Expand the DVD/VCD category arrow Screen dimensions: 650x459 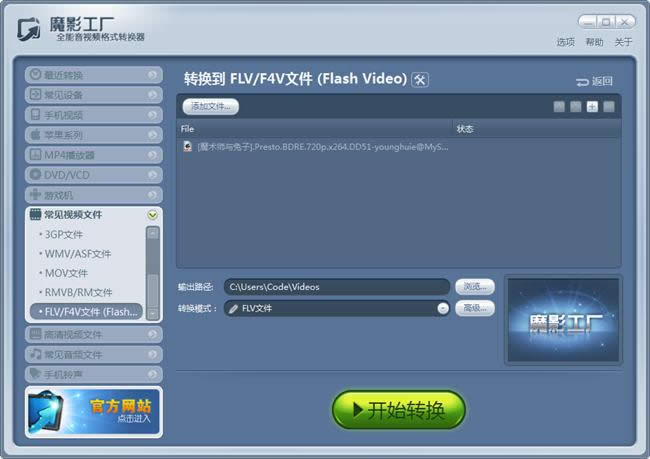(152, 175)
